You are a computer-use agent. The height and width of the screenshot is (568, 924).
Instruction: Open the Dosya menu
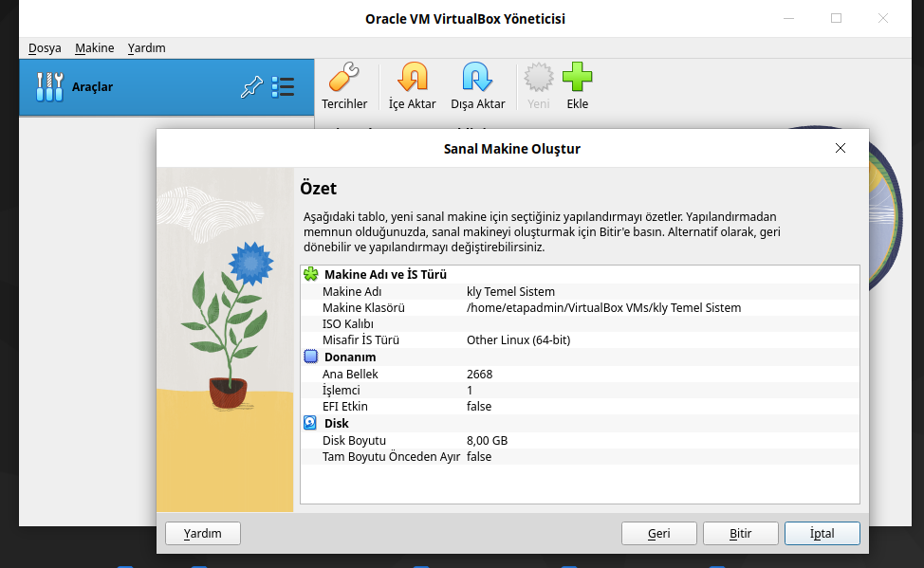pos(45,48)
